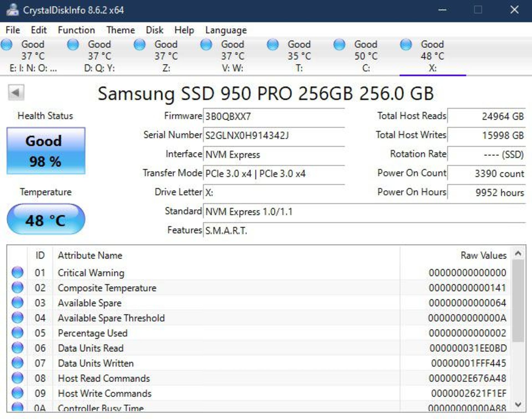Click the Samsung SSD 950 PRO disk title
The height and width of the screenshot is (419, 532).
click(x=266, y=93)
